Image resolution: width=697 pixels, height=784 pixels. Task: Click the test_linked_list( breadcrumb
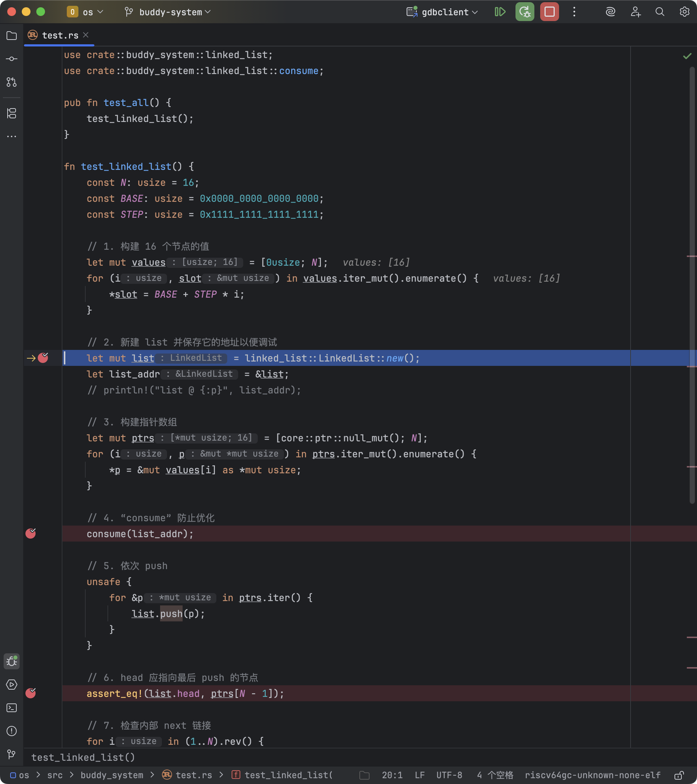pos(282,775)
